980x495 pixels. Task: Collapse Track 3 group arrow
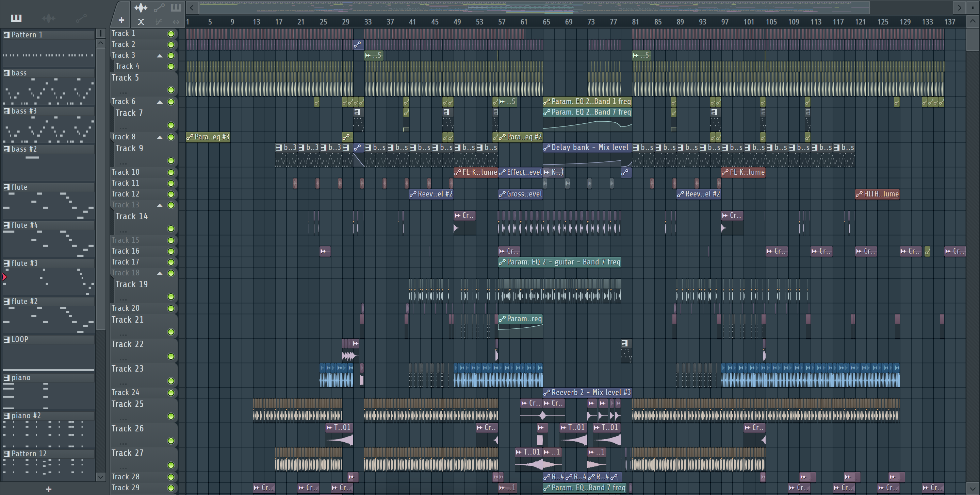click(160, 56)
